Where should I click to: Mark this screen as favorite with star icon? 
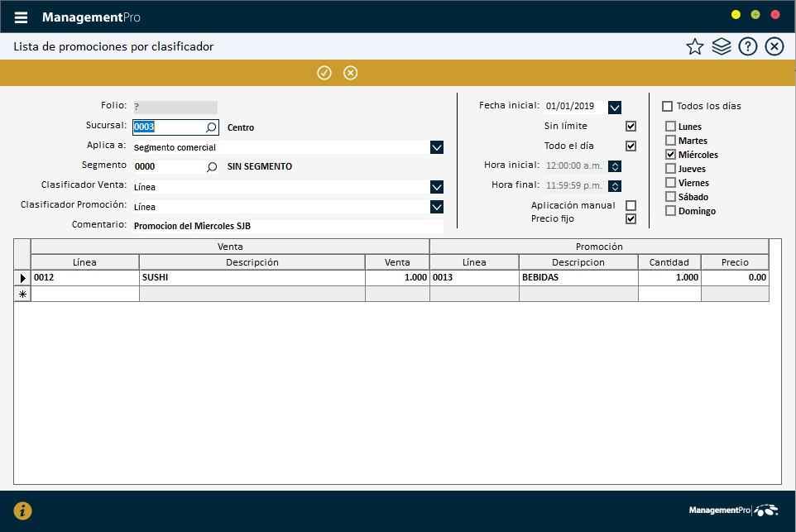(x=695, y=46)
